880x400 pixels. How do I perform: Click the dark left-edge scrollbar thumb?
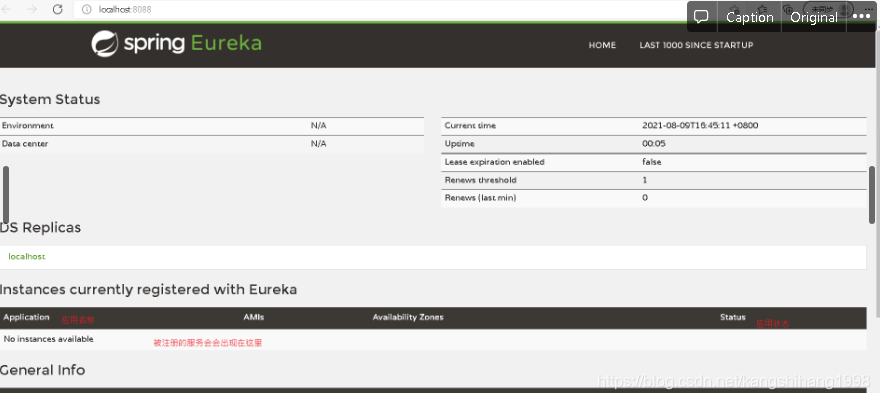click(x=6, y=195)
